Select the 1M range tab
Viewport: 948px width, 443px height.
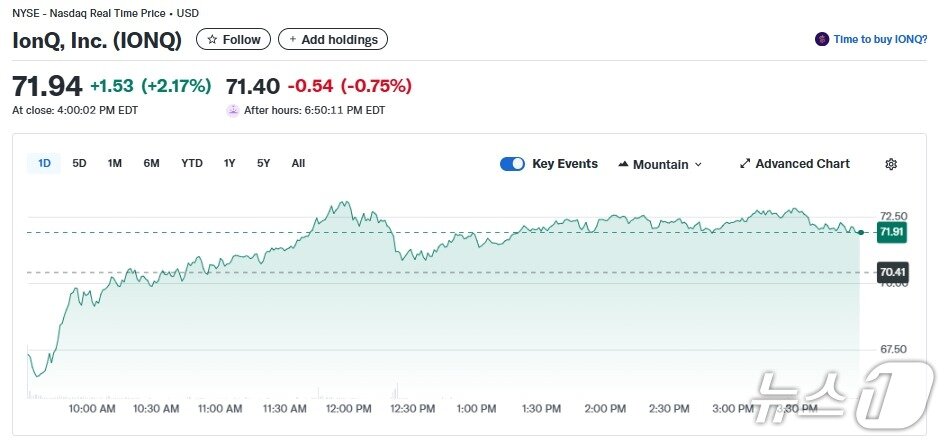(115, 163)
